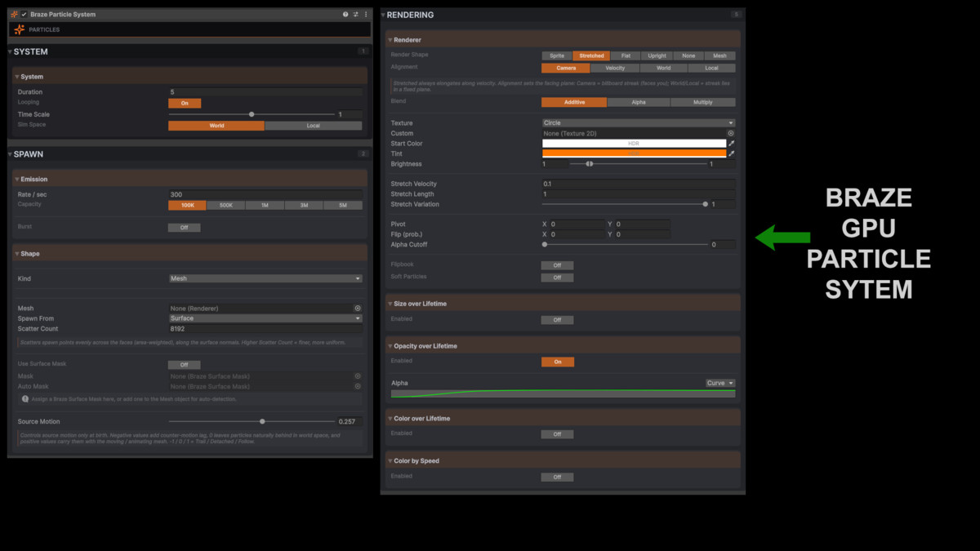The height and width of the screenshot is (551, 980).
Task: Collapse the System subsection foldout
Action: pos(189,77)
